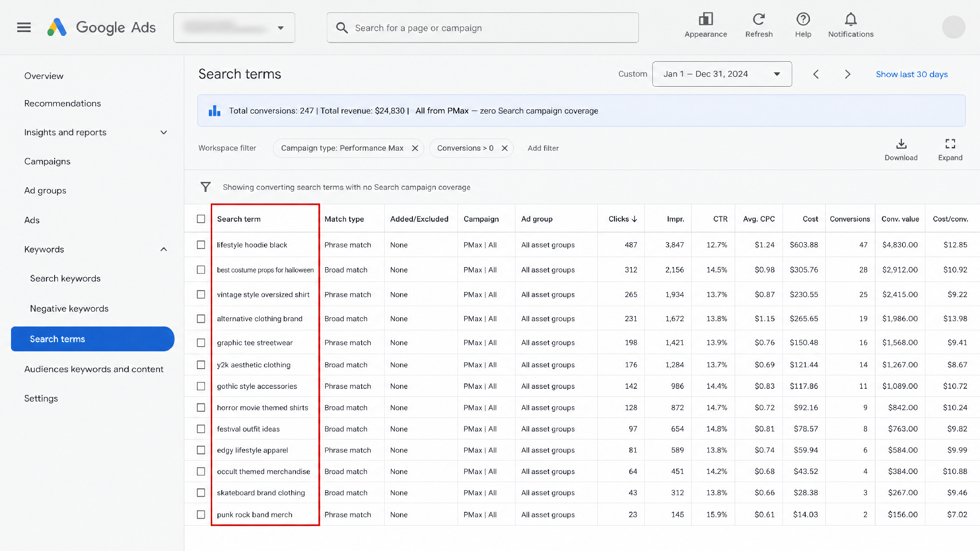Image resolution: width=980 pixels, height=551 pixels.
Task: Open the Help menu
Action: (803, 25)
